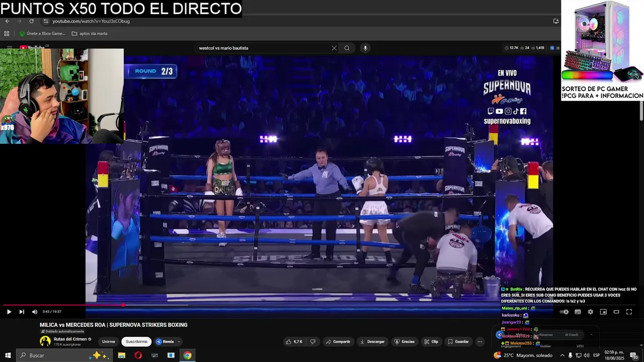Open the taskbar microphone tray icon
Screen dimensions: 644x362
coord(570,355)
